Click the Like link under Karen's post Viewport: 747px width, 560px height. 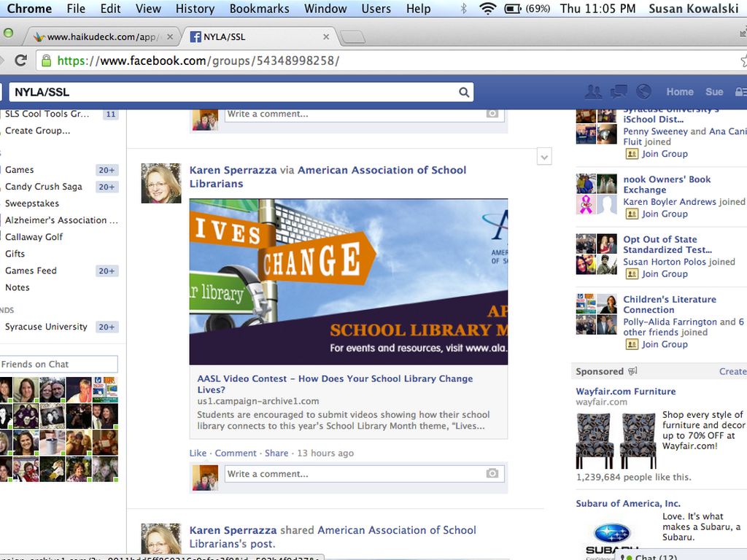pos(198,453)
